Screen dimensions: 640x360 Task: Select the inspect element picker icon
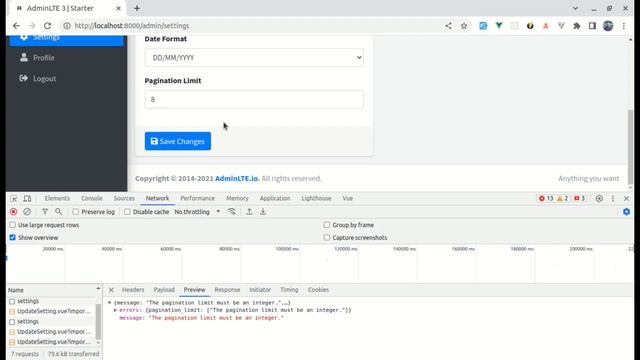[13, 198]
